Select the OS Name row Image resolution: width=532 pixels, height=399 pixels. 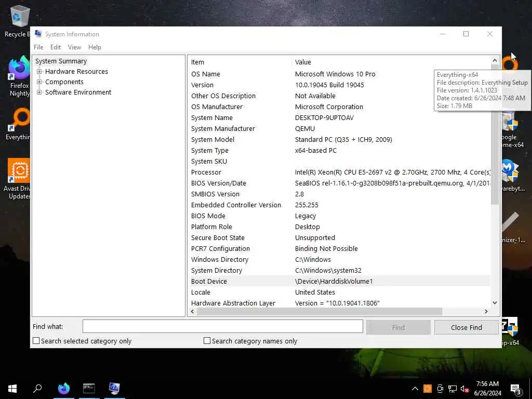[x=339, y=74]
